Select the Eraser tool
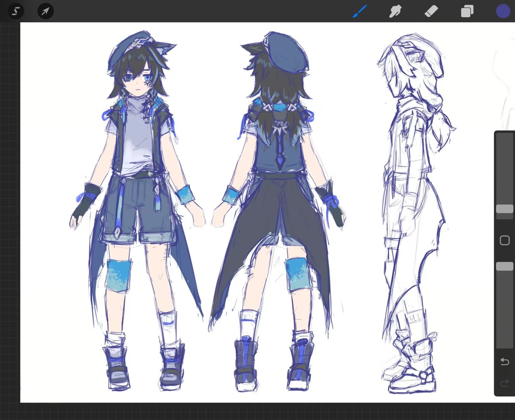 430,11
